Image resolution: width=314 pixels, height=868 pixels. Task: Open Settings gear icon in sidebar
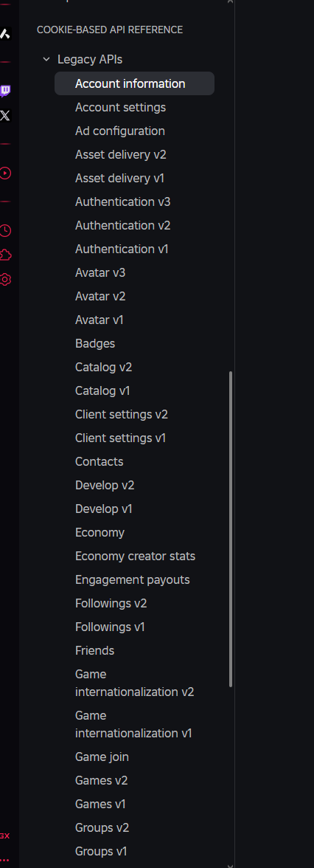[x=5, y=280]
